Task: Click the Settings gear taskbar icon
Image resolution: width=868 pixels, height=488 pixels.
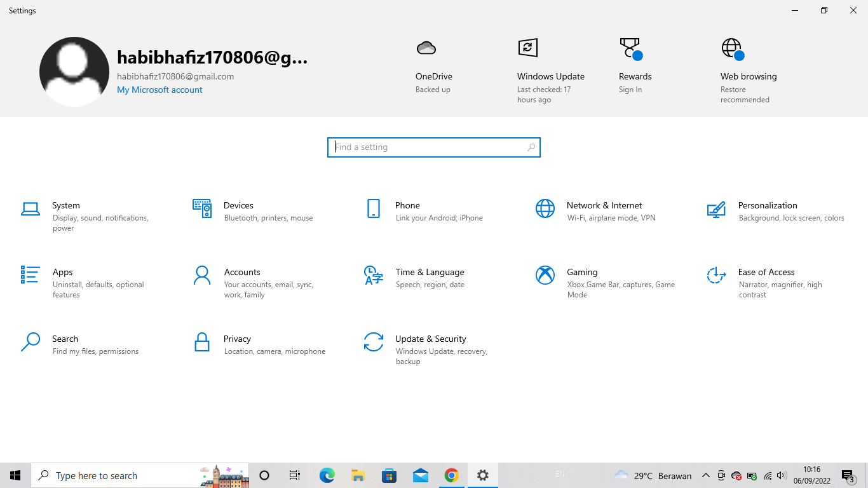Action: pos(482,475)
